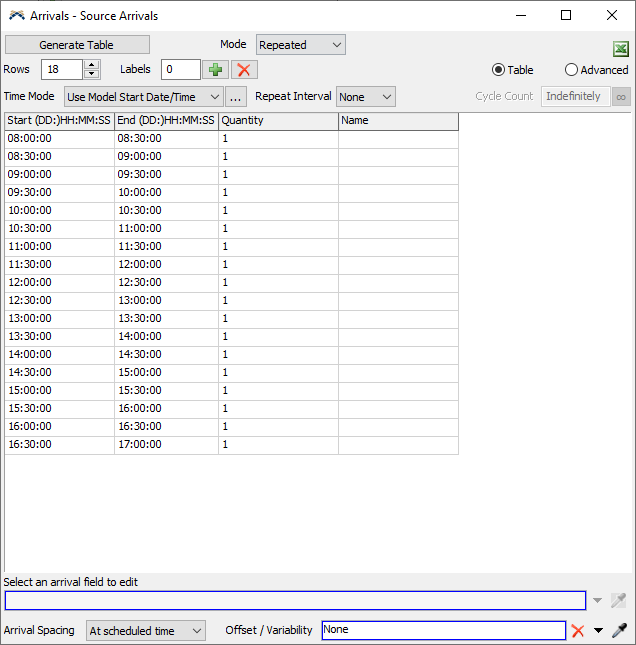Open the Arrival Spacing dropdown
The height and width of the screenshot is (645, 636).
pyautogui.click(x=145, y=631)
